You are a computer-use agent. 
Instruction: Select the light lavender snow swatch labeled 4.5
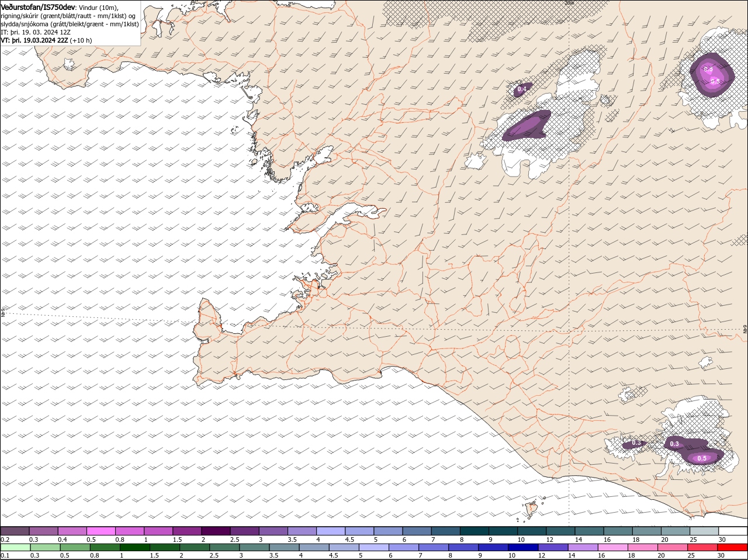coord(359,531)
